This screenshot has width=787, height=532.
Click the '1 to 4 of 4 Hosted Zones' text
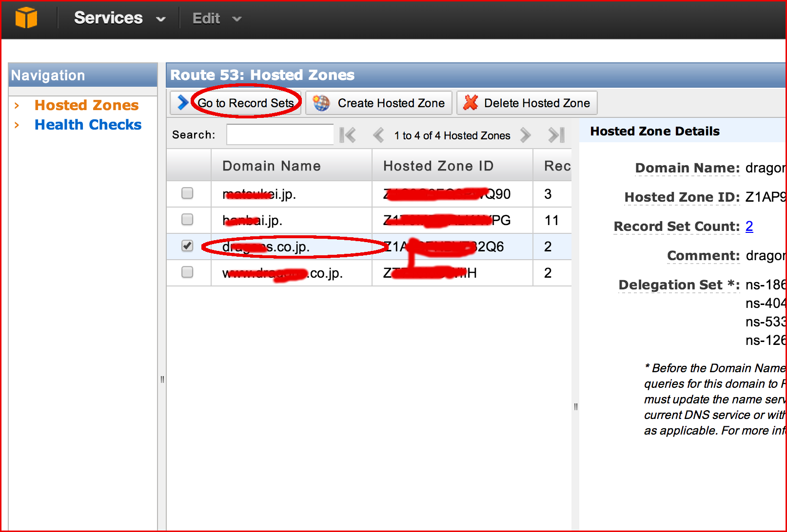click(x=453, y=135)
